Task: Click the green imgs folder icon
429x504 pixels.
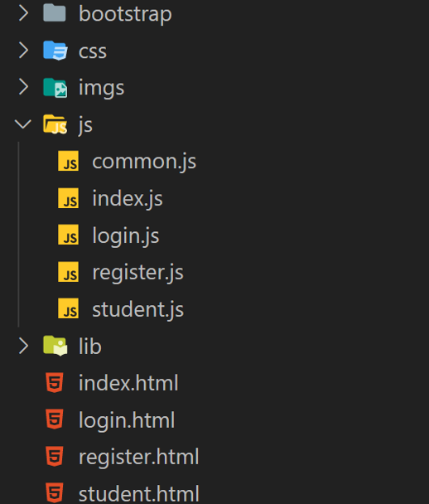Action: (55, 87)
